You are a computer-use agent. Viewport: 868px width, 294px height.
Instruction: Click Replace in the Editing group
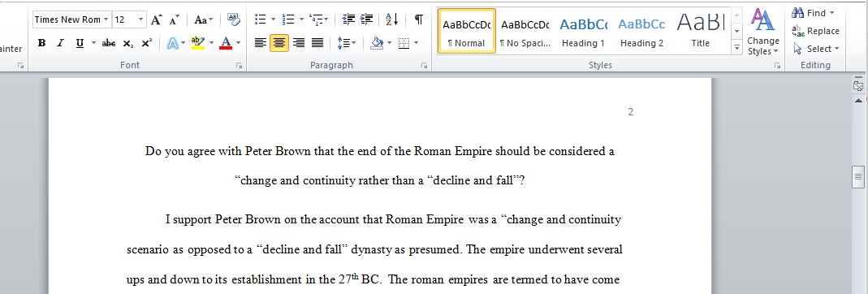[x=815, y=31]
